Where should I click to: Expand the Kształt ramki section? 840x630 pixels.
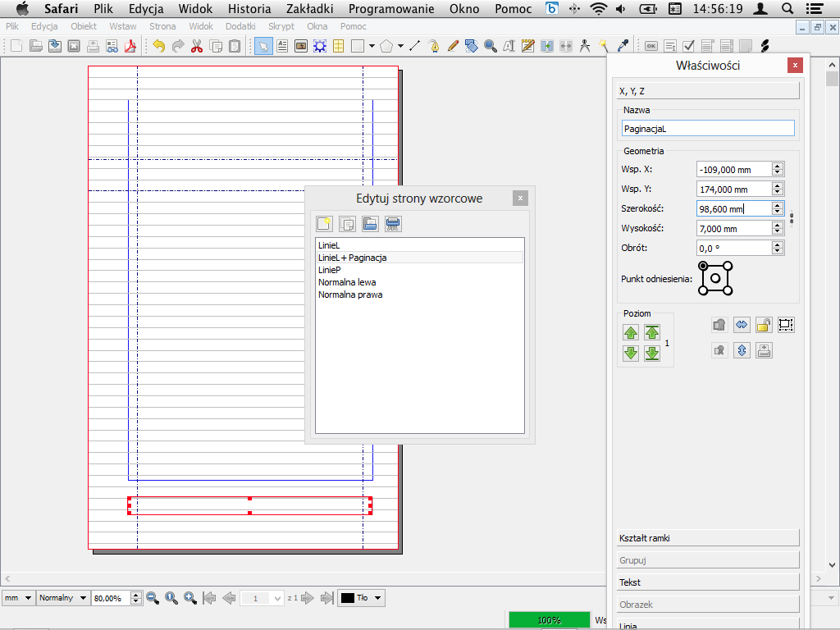(x=706, y=538)
